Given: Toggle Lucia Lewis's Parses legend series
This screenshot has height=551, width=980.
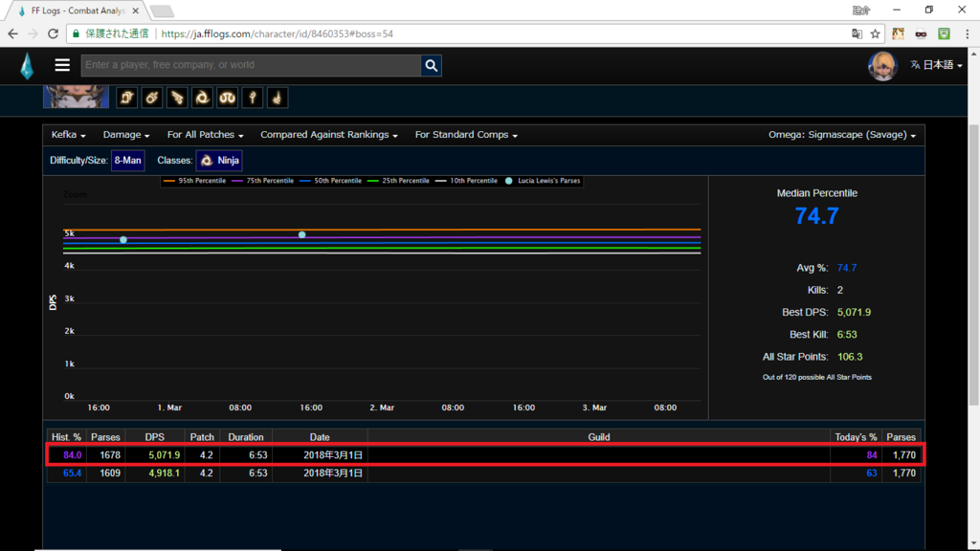Looking at the screenshot, I should tap(543, 181).
